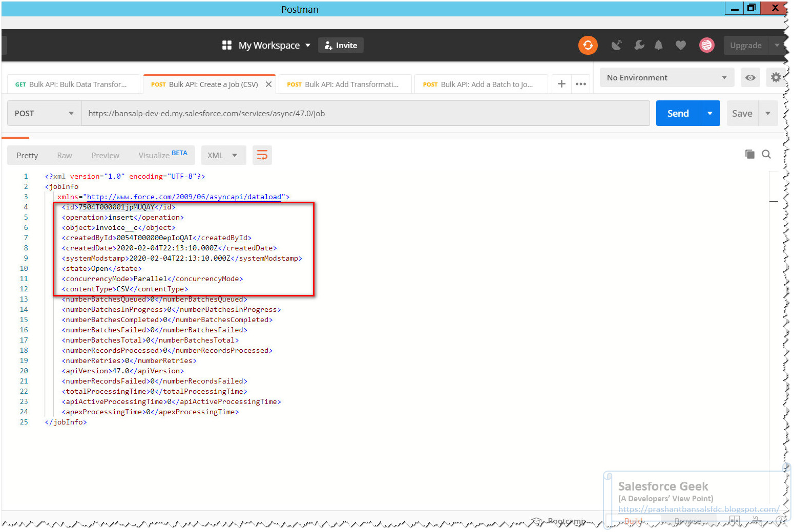Click the closing jobInfo tag line
Image resolution: width=794 pixels, height=532 pixels.
click(x=66, y=422)
